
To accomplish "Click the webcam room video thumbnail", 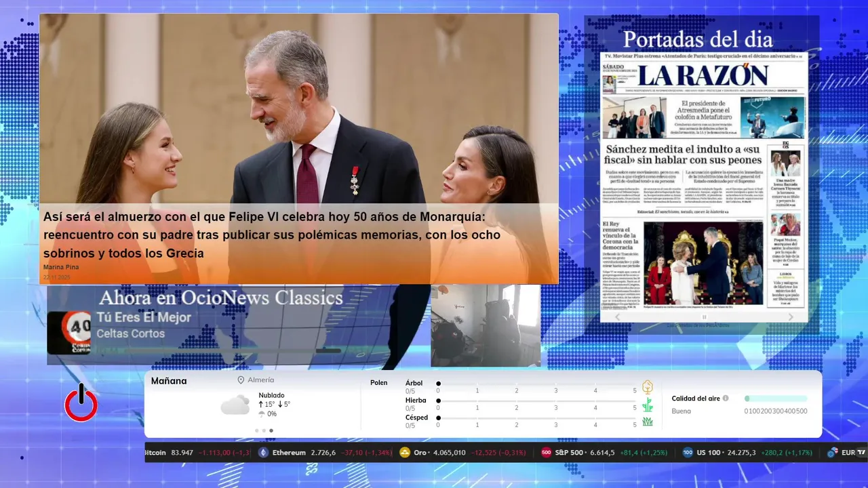I will [486, 325].
